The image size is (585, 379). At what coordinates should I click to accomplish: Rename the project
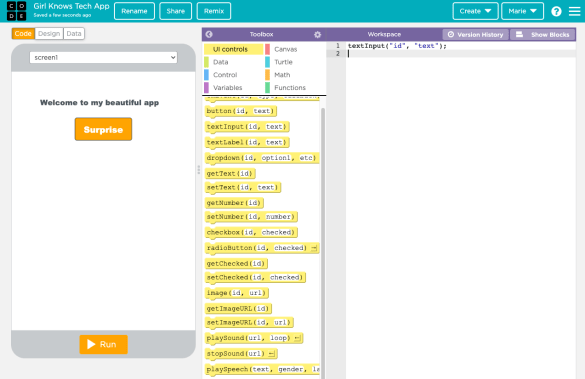pyautogui.click(x=134, y=11)
